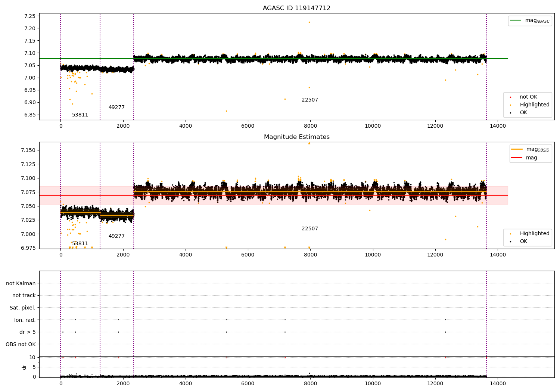
Task: Click OBSID label 53811 in top plot
Action: (x=80, y=115)
